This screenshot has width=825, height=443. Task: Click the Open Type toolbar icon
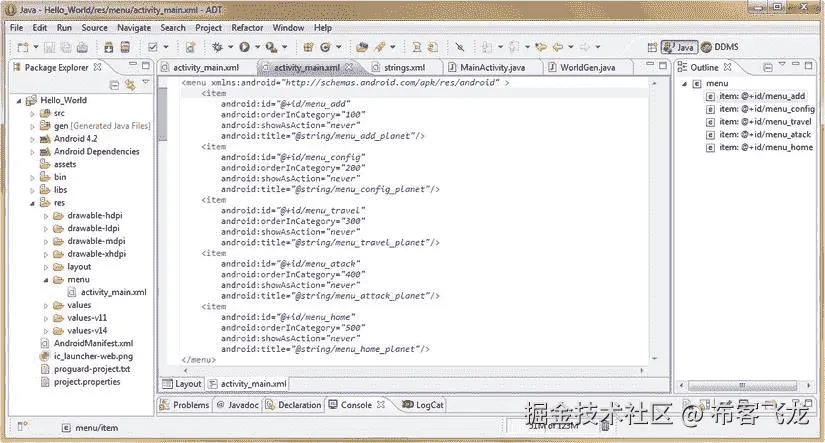(x=362, y=47)
